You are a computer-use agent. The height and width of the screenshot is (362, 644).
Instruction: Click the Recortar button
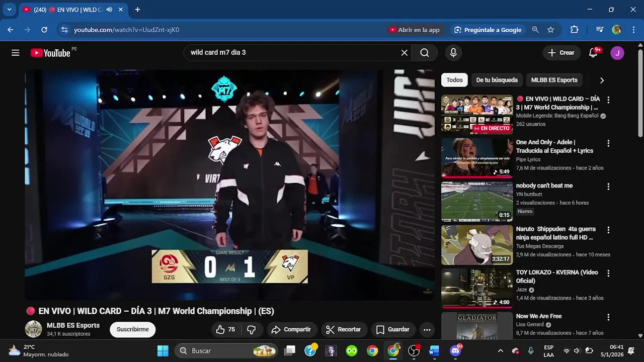click(344, 329)
